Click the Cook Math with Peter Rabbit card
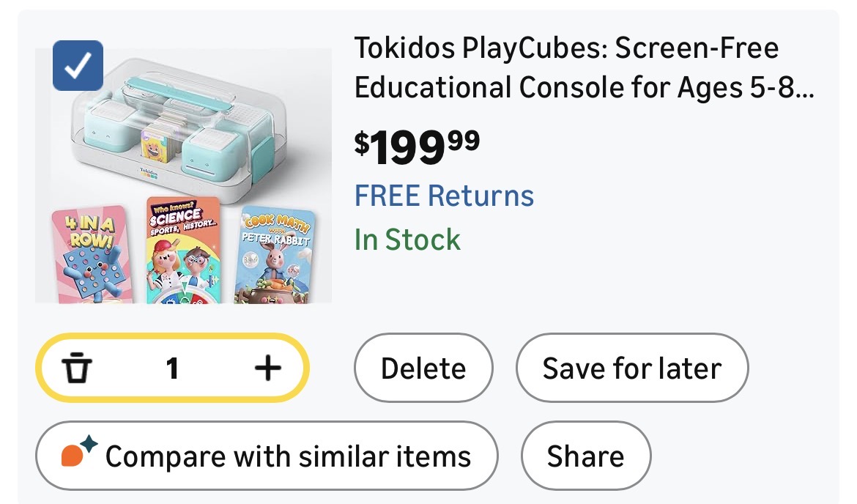Screen dimensions: 857x504 click(x=275, y=256)
